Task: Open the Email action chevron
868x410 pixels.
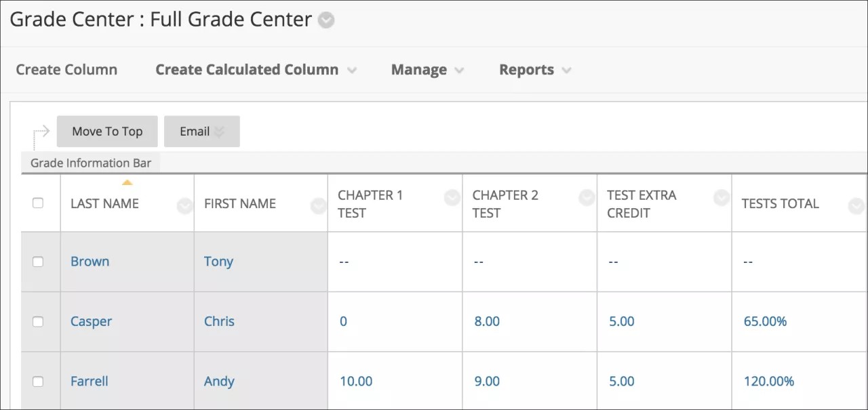Action: tap(220, 131)
